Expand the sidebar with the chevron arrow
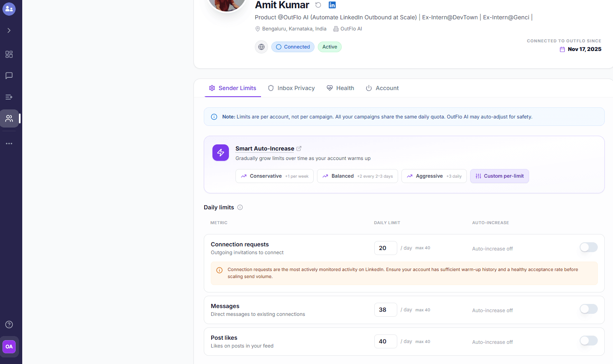The image size is (613, 364). point(9,30)
